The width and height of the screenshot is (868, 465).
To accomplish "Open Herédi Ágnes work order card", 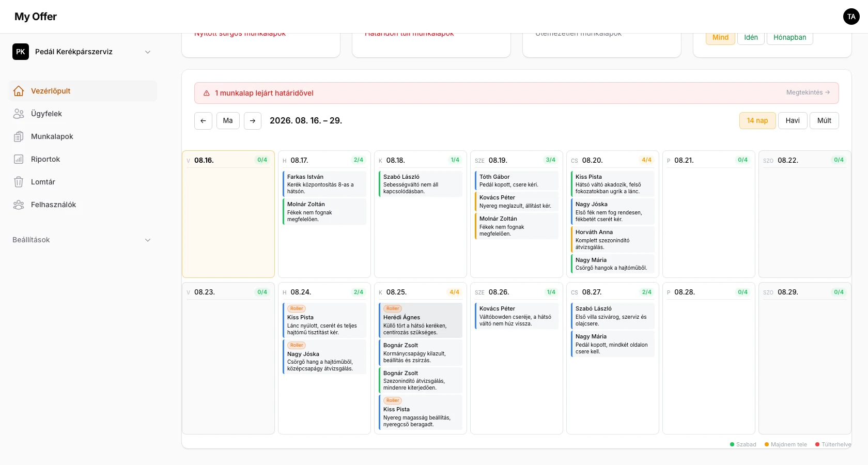I will (x=421, y=320).
